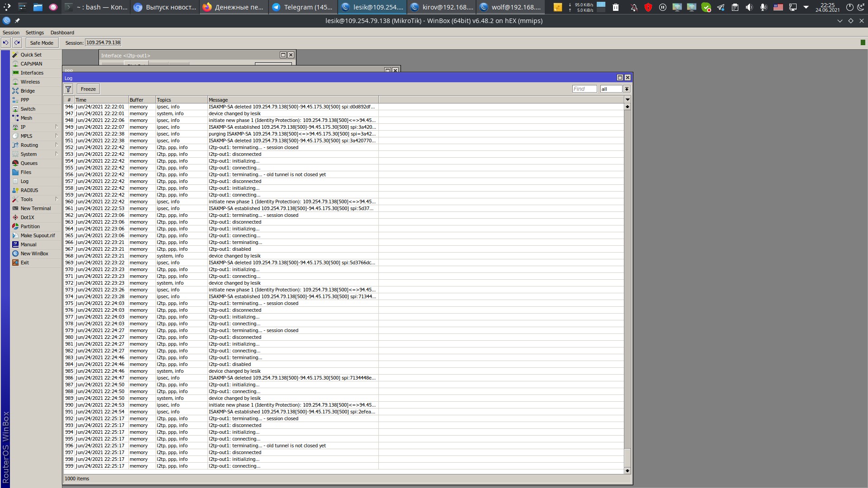Select log row 999 connecting message
This screenshot has width=868, height=488.
[x=344, y=466]
